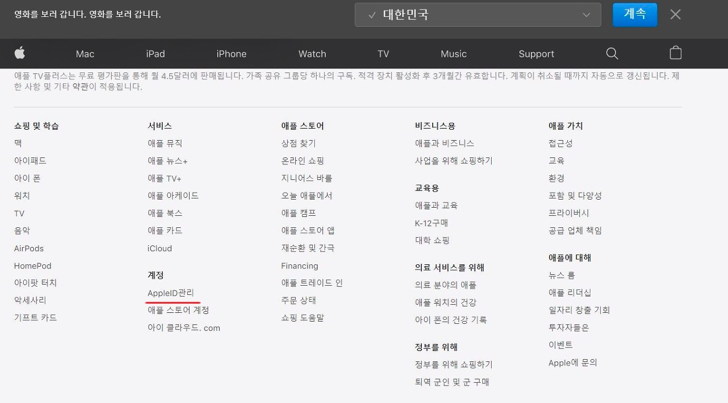The height and width of the screenshot is (403, 728).
Task: Open the 워치 footer link
Action: pyautogui.click(x=22, y=195)
